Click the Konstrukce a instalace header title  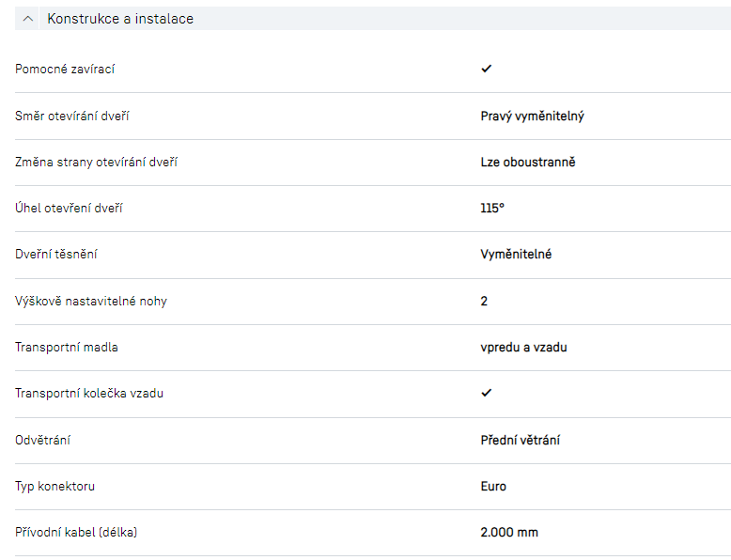point(120,19)
